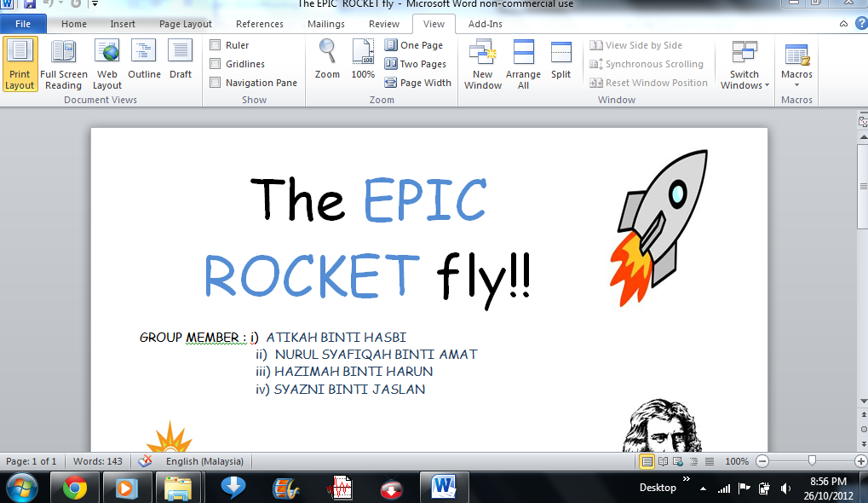
Task: Expand Macros dropdown arrow
Action: [796, 85]
